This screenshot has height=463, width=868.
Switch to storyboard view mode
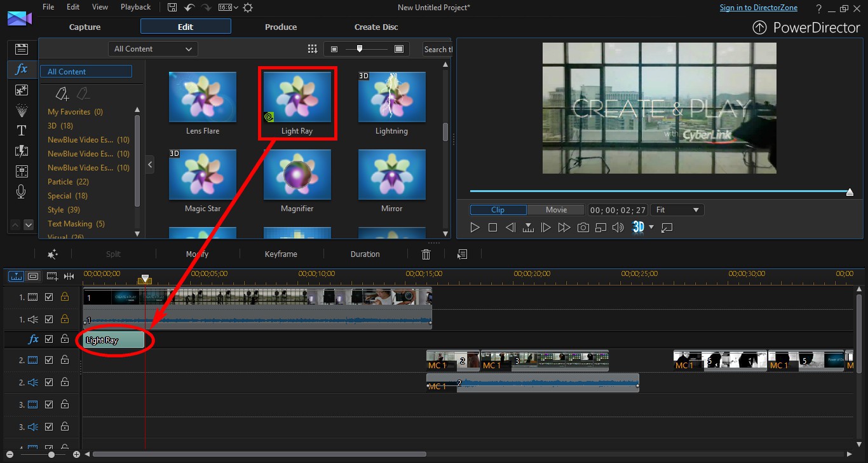(x=33, y=276)
